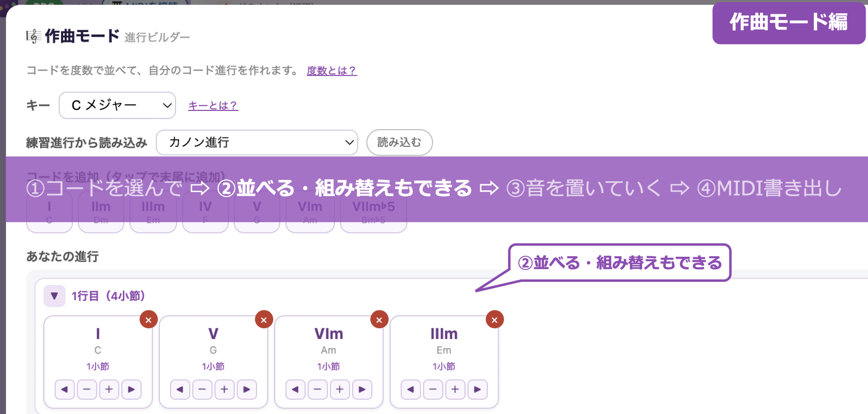Viewport: 868px width, 414px height.
Task: Add the VIIm♭5 chord button
Action: (x=373, y=212)
